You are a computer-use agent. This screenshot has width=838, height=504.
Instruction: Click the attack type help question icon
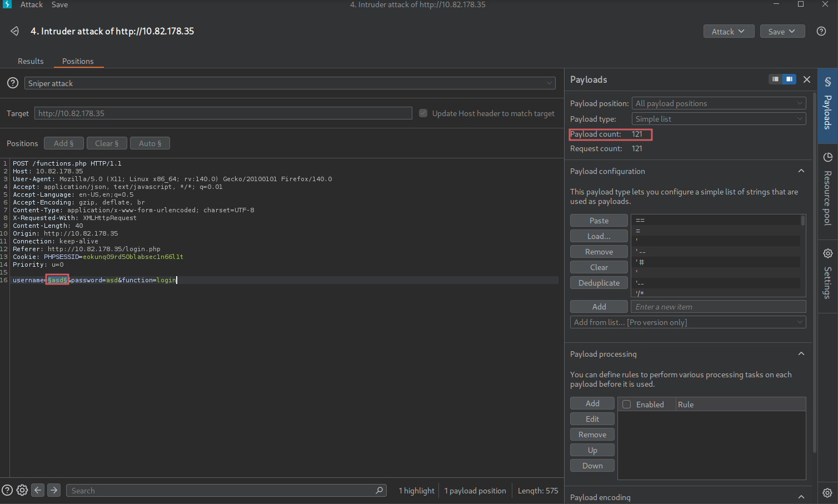pos(13,83)
